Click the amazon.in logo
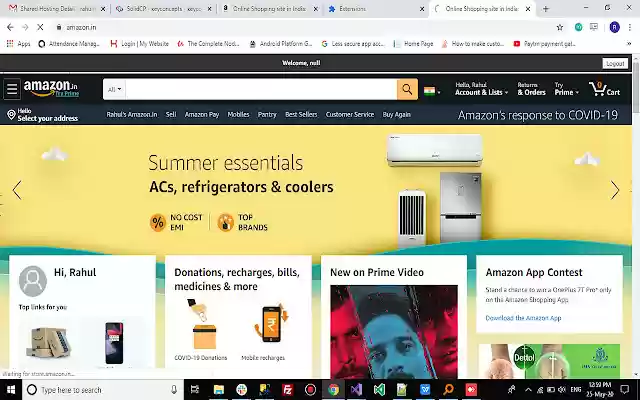This screenshot has height=400, width=640. pos(50,87)
